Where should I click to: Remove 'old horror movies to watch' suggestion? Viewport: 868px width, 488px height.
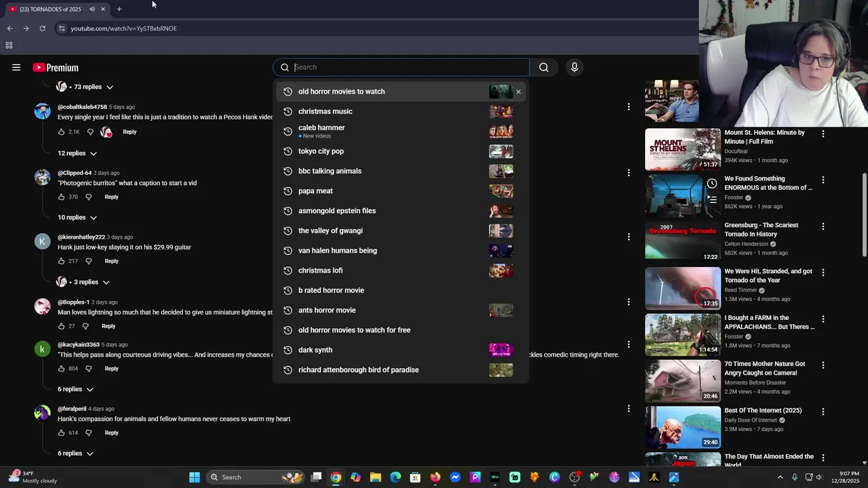(x=518, y=91)
